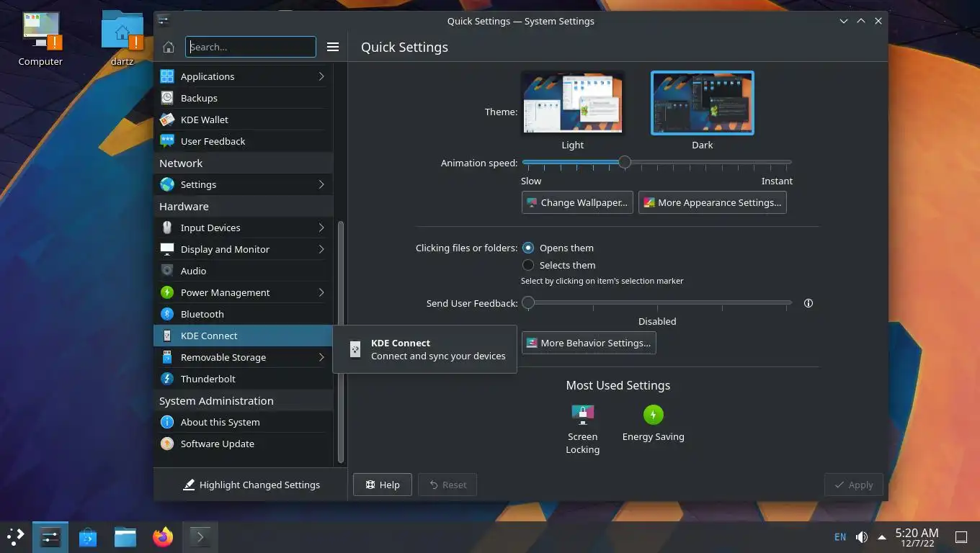
Task: Choose the Dark theme thumbnail
Action: pos(703,103)
